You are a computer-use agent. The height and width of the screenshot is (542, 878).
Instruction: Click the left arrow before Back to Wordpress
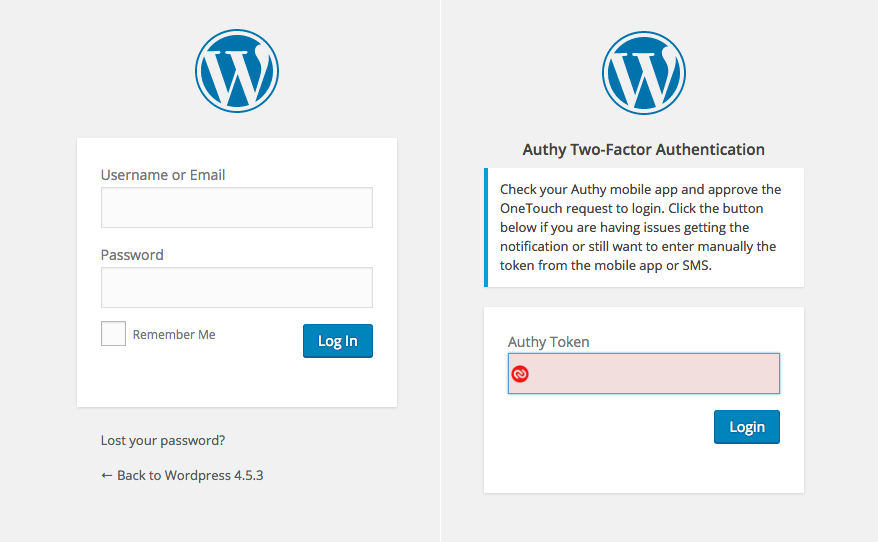106,475
